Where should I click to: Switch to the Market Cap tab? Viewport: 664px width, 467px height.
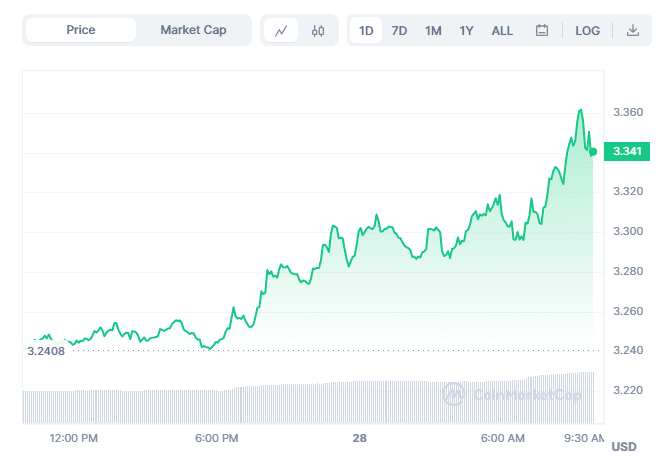click(x=193, y=30)
